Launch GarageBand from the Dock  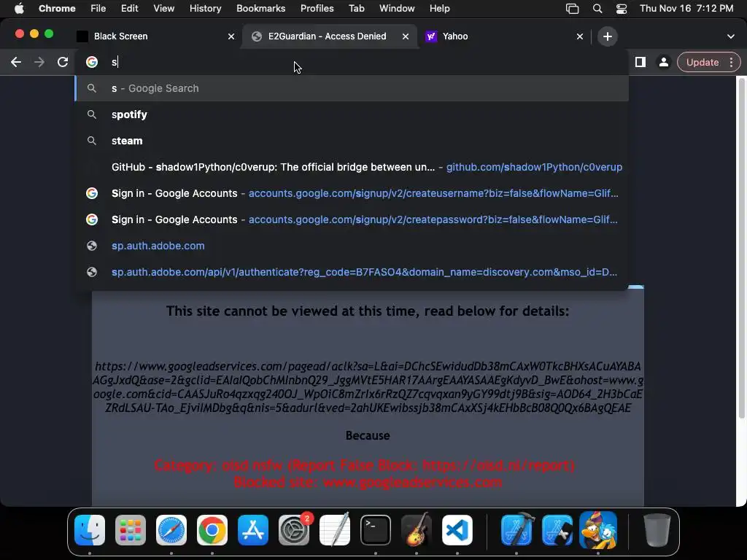pos(417,530)
